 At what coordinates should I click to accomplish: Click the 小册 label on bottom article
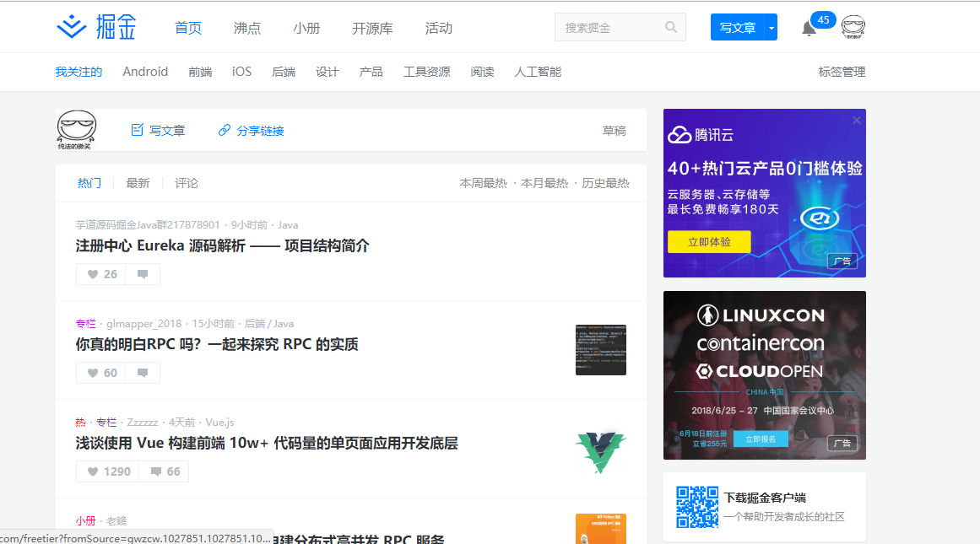click(85, 521)
